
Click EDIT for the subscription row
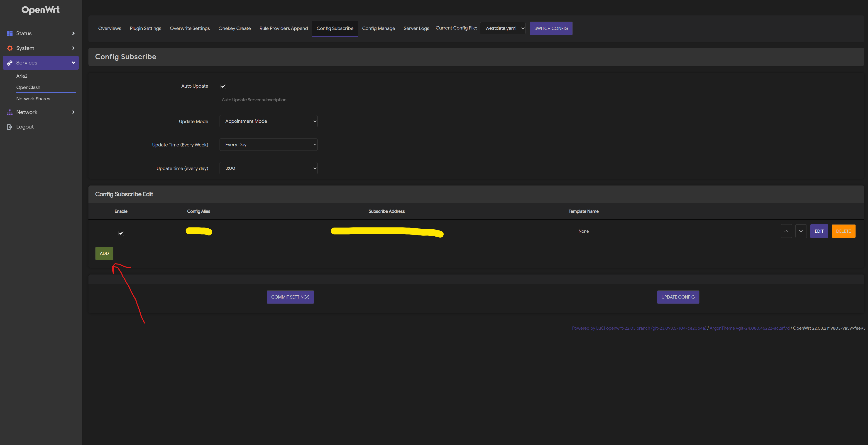[x=819, y=231]
